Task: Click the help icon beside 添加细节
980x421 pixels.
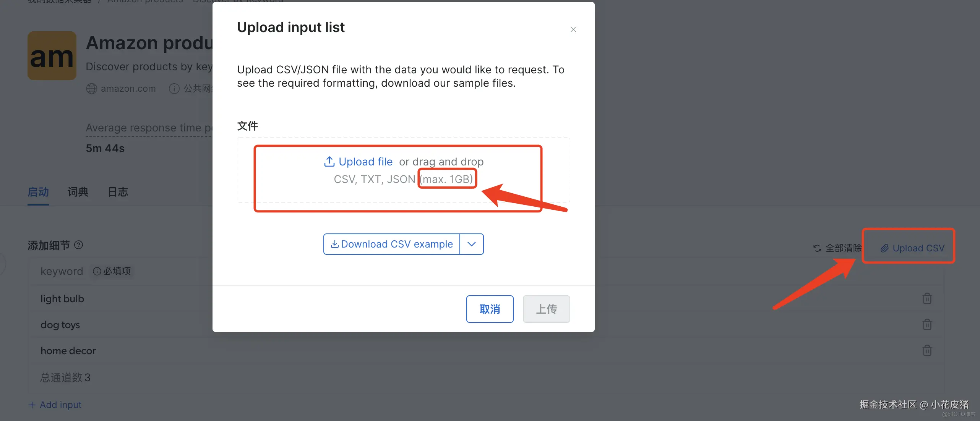Action: (x=79, y=245)
